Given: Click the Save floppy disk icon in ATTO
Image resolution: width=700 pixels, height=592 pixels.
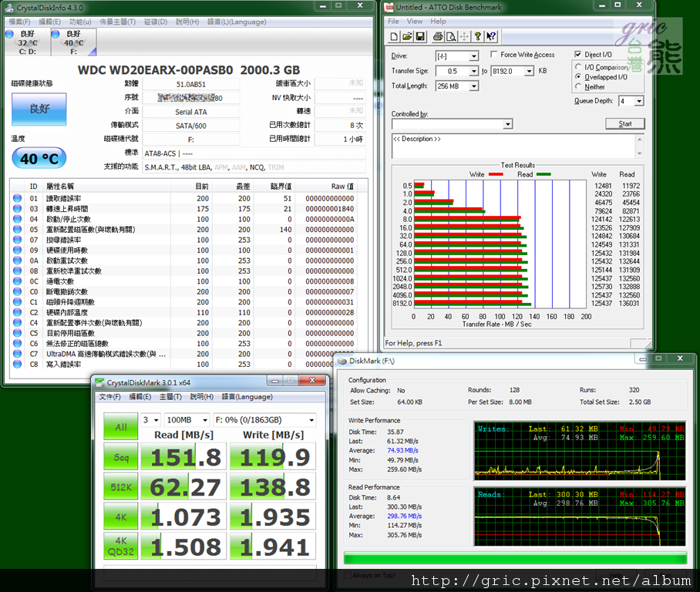Looking at the screenshot, I should [x=420, y=36].
